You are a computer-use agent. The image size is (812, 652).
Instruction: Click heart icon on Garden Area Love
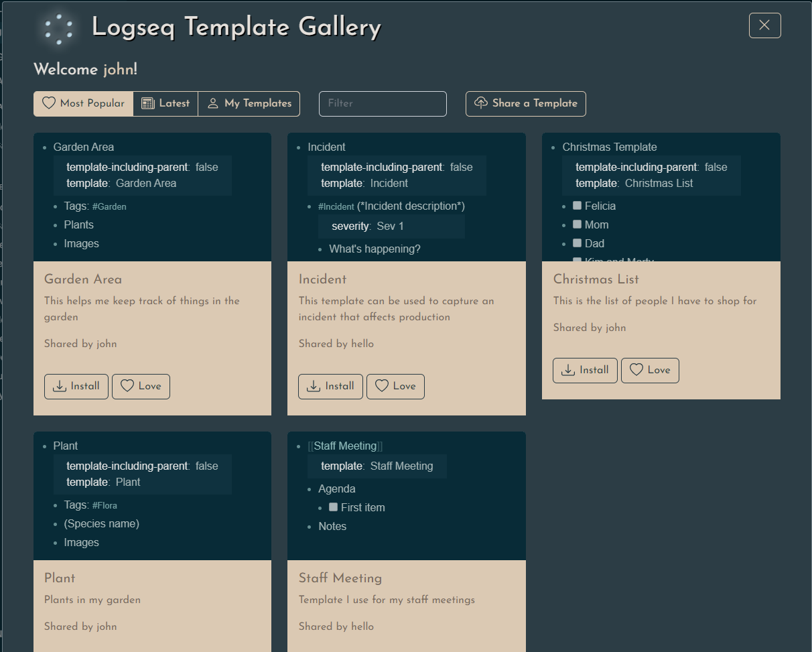pyautogui.click(x=127, y=386)
